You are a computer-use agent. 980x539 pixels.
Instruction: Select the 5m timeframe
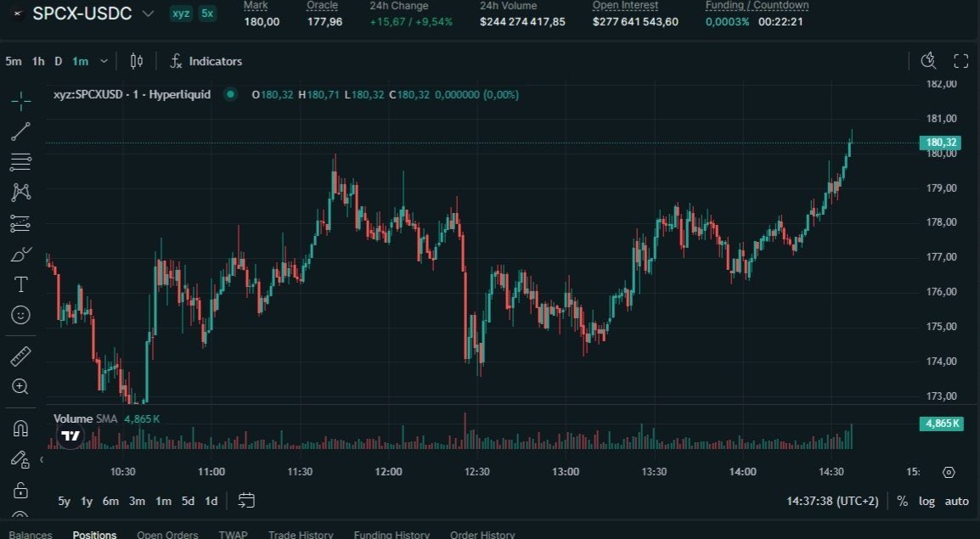13,61
